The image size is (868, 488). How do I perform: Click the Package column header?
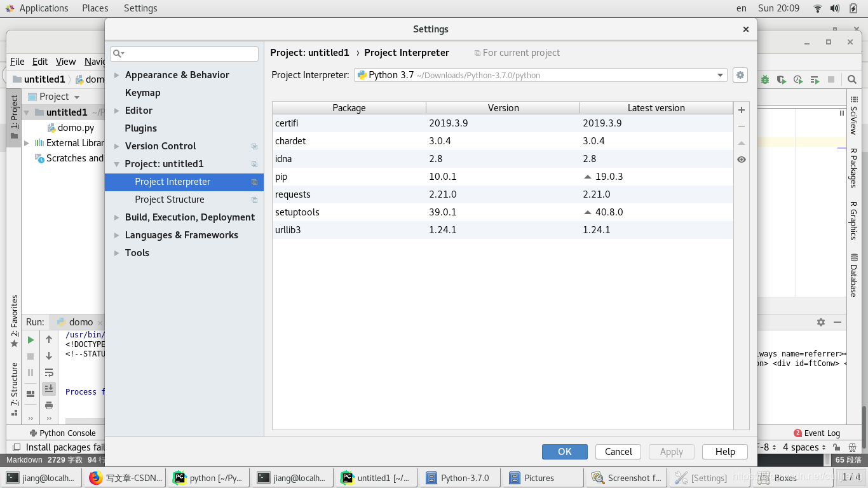coord(349,108)
